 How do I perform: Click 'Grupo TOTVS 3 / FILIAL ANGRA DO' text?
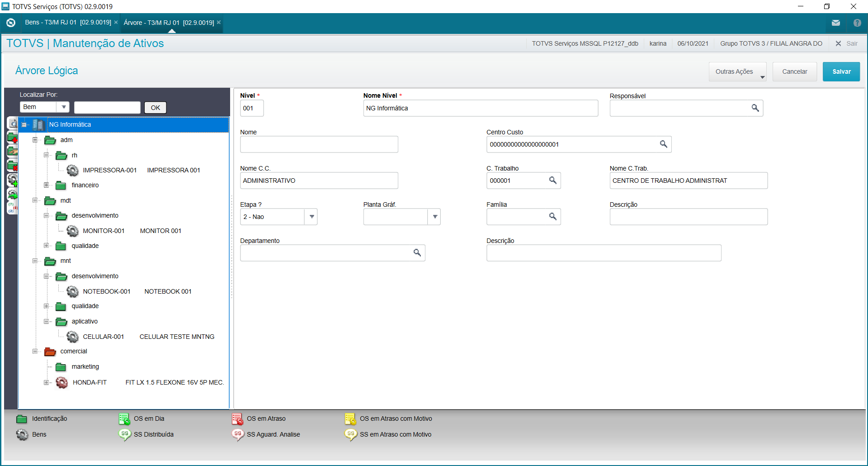coord(771,43)
